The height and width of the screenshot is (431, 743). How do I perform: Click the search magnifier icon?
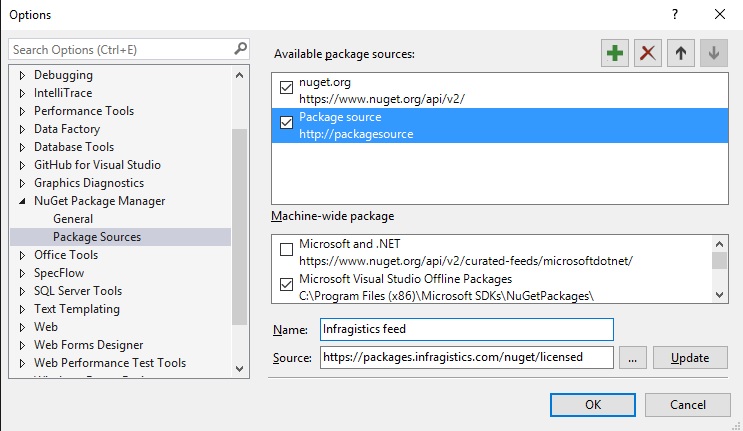point(240,49)
